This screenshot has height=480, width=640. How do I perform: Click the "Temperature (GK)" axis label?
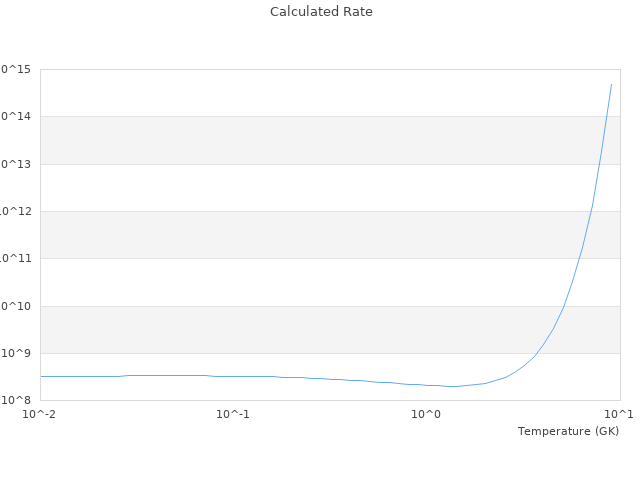pos(568,431)
